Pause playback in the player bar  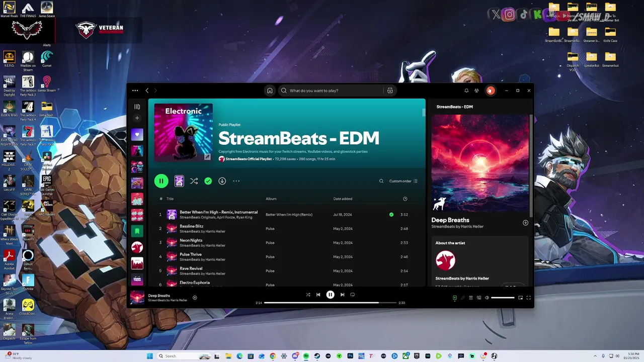pos(330,295)
